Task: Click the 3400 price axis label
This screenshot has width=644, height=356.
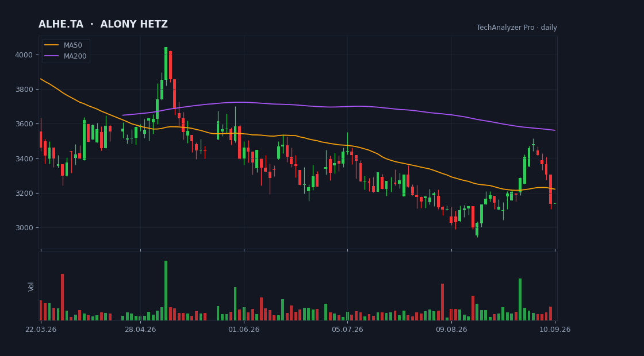Action: (x=24, y=158)
